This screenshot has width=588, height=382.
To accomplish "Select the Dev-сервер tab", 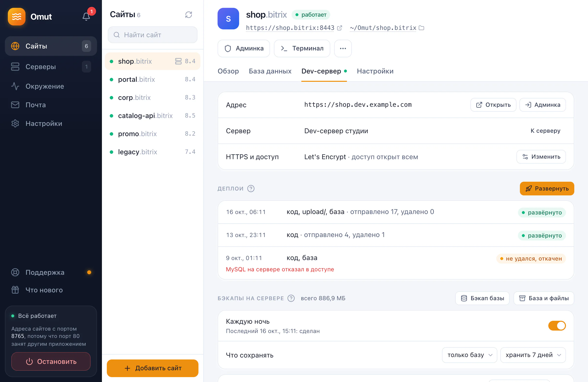I will coord(324,71).
